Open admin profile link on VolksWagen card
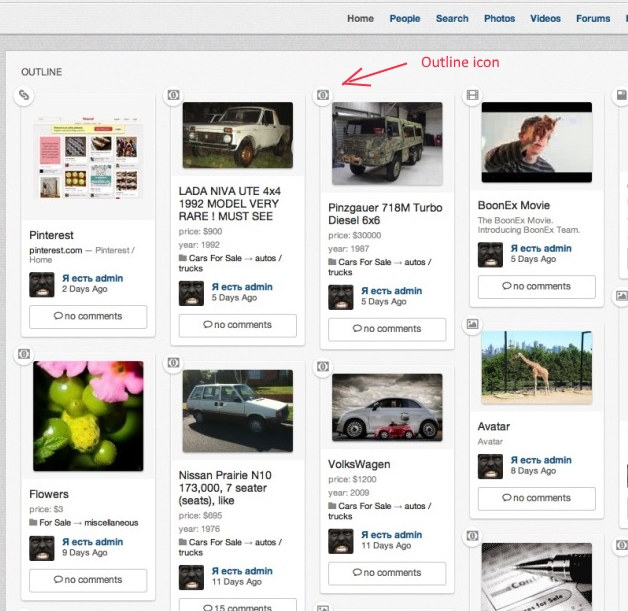This screenshot has width=628, height=611. click(391, 535)
